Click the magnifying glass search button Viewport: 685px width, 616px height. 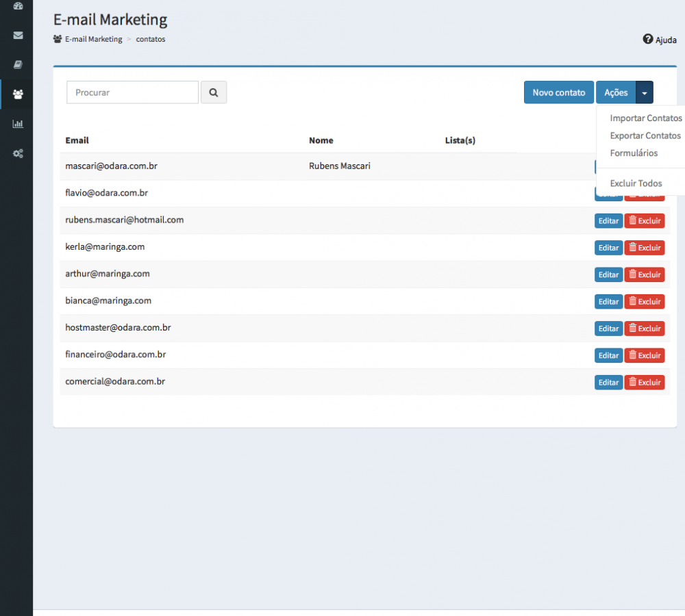pyautogui.click(x=214, y=92)
